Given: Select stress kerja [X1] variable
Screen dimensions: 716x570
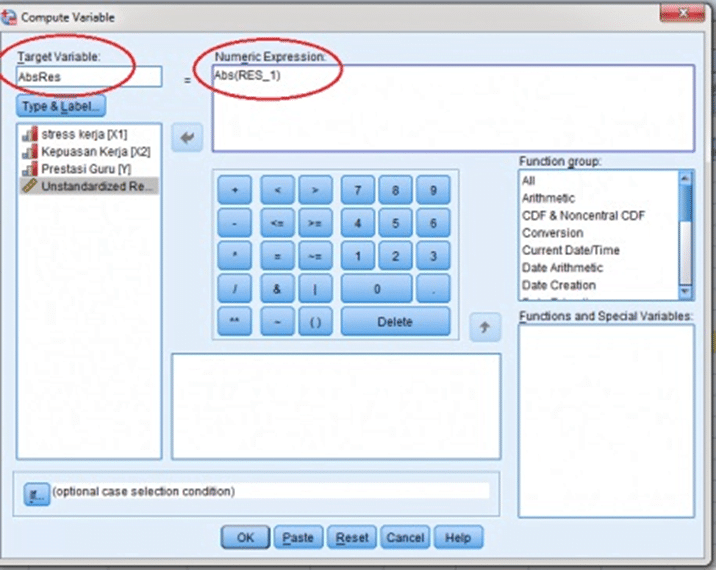Looking at the screenshot, I should click(89, 134).
